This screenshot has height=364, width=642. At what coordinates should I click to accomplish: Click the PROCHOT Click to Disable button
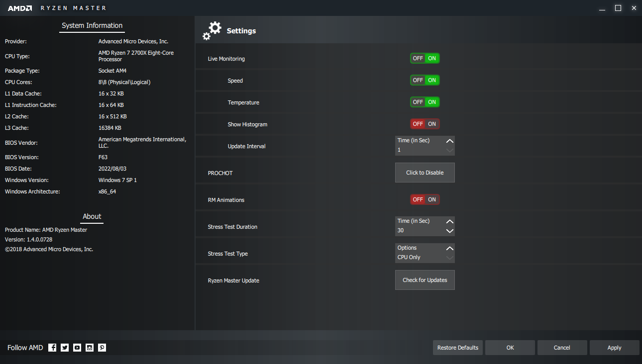coord(425,173)
